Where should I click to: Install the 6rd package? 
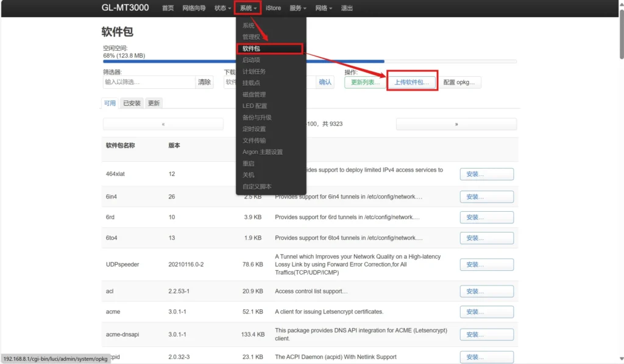[487, 217]
